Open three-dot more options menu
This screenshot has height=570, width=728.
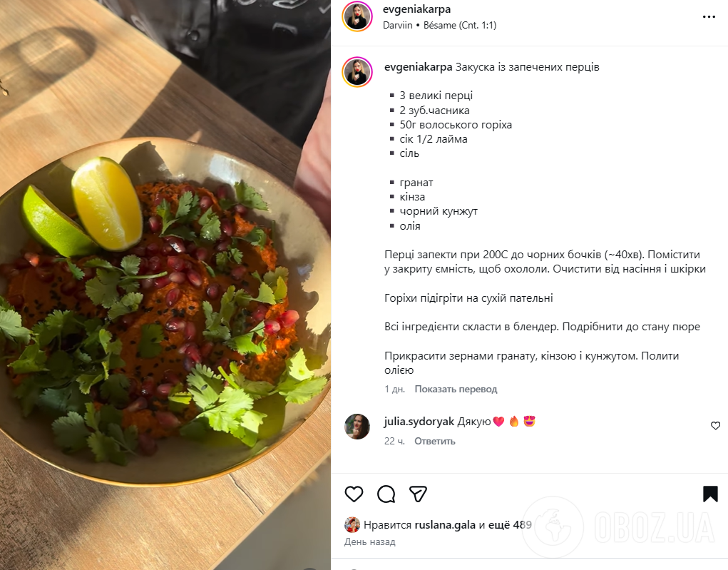pyautogui.click(x=709, y=16)
